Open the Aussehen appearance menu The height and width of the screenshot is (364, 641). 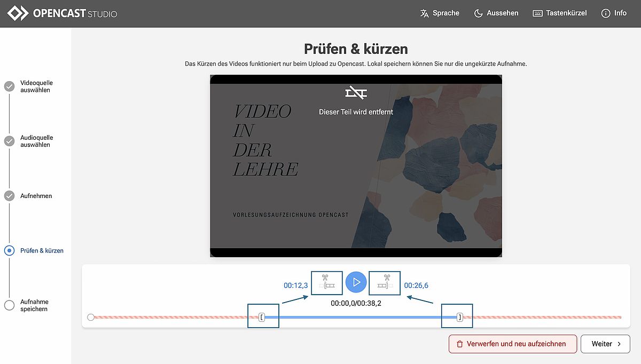tap(496, 13)
